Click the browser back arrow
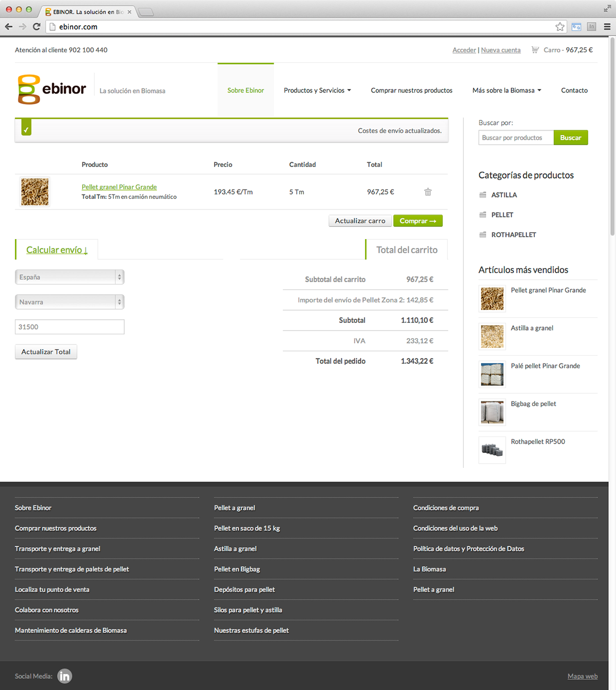This screenshot has height=690, width=616. (x=9, y=27)
